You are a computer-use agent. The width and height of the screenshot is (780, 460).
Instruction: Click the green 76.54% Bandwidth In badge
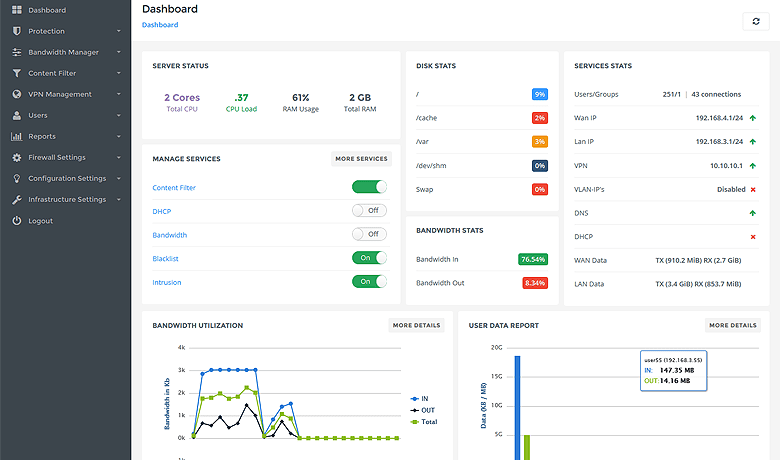pos(533,259)
